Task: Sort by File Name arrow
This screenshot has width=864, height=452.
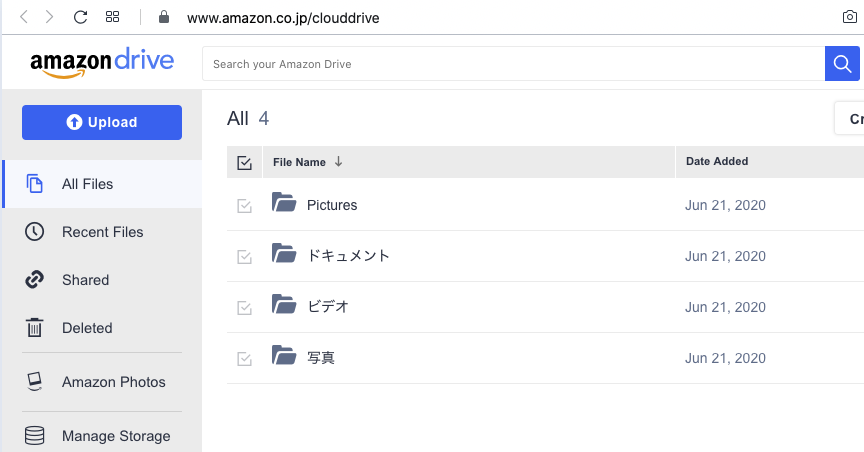Action: pyautogui.click(x=338, y=162)
